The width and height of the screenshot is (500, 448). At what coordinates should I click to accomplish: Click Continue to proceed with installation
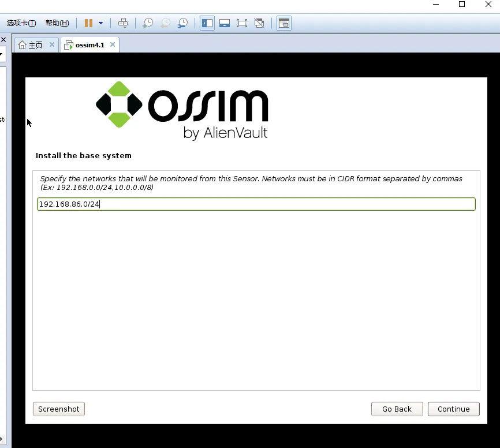coord(453,409)
